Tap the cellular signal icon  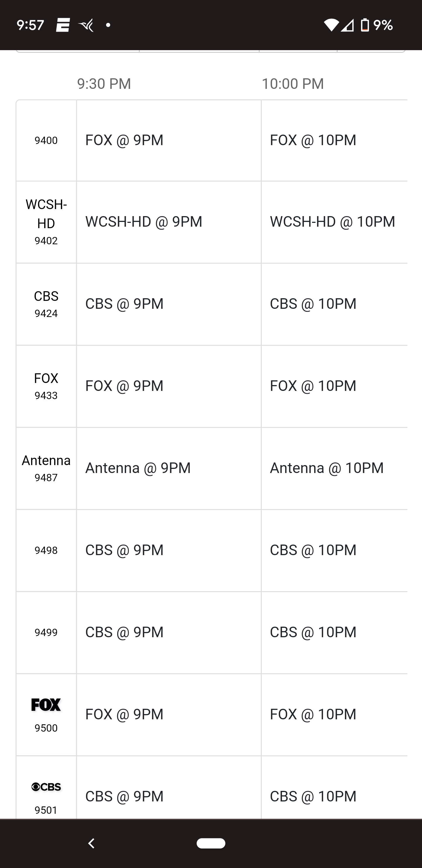(347, 25)
